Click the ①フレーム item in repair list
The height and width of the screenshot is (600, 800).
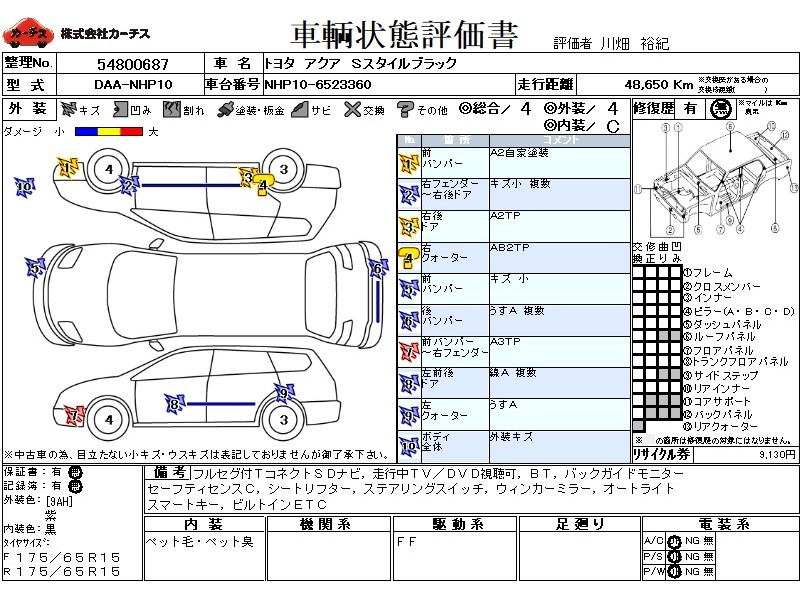708,273
